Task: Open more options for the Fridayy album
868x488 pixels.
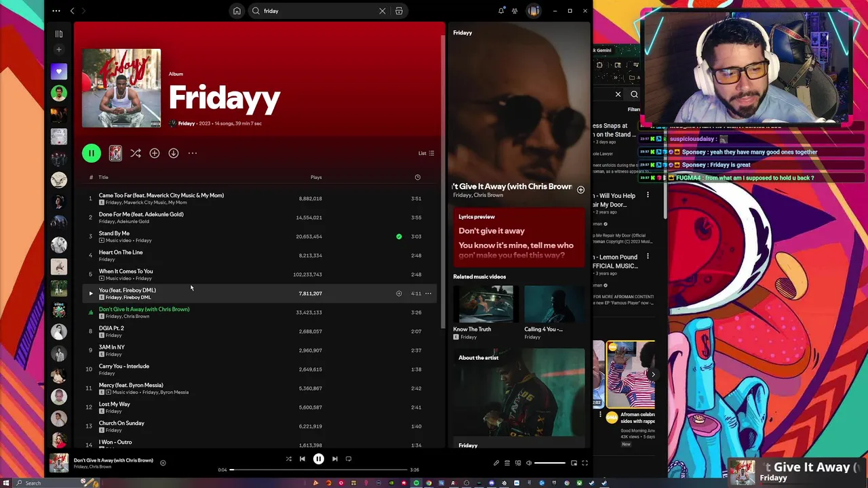Action: click(193, 153)
